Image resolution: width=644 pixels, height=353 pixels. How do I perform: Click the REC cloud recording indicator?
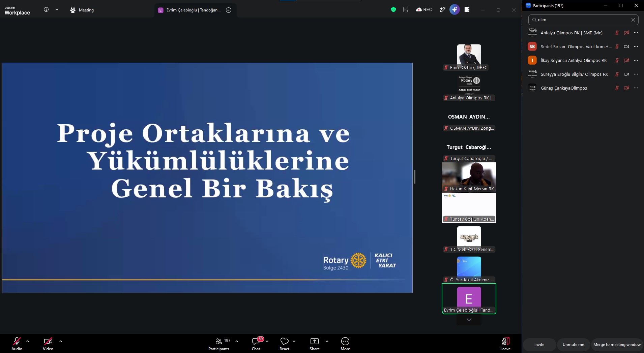tap(424, 10)
